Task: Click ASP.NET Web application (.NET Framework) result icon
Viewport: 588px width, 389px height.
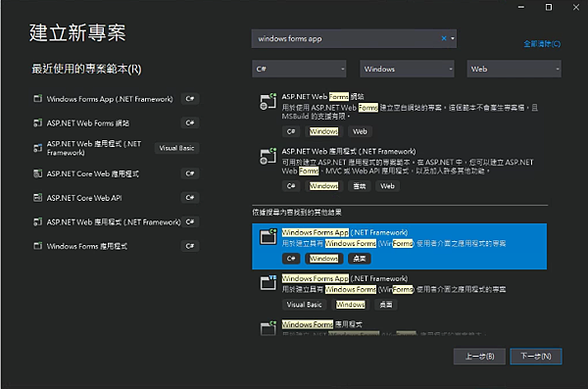Action: tap(269, 156)
